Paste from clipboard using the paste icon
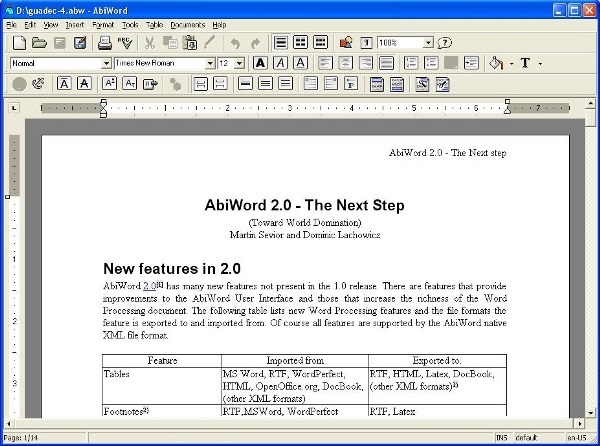Image resolution: width=600 pixels, height=446 pixels. (190, 43)
